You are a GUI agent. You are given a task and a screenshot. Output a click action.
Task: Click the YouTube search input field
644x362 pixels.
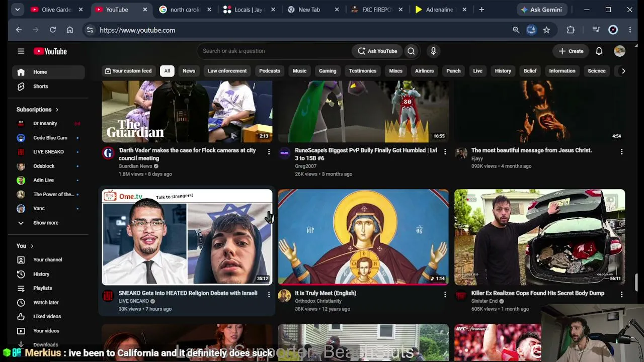(x=274, y=51)
